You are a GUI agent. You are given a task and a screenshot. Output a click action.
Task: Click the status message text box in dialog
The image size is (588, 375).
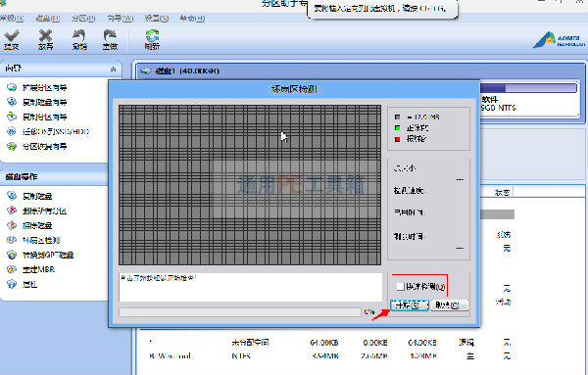pos(251,287)
